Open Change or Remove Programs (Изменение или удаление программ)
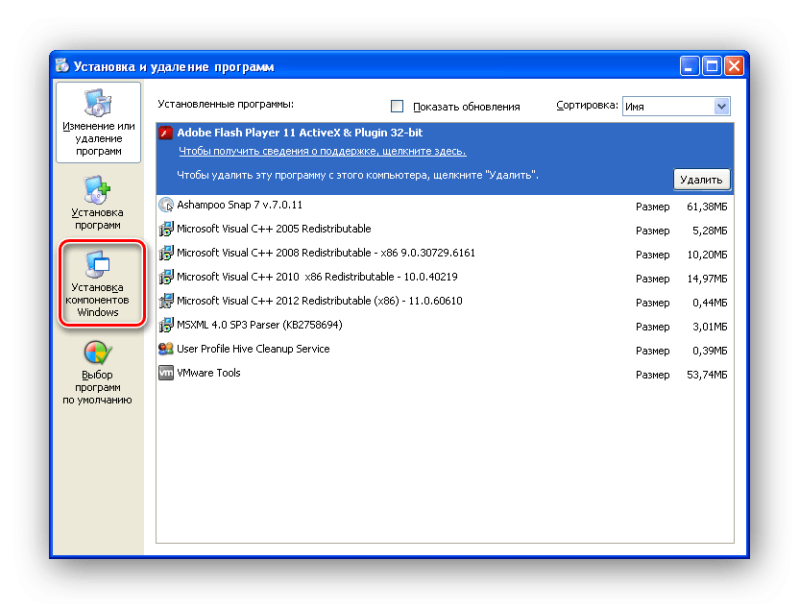Image resolution: width=800 pixels, height=609 pixels. 98,122
